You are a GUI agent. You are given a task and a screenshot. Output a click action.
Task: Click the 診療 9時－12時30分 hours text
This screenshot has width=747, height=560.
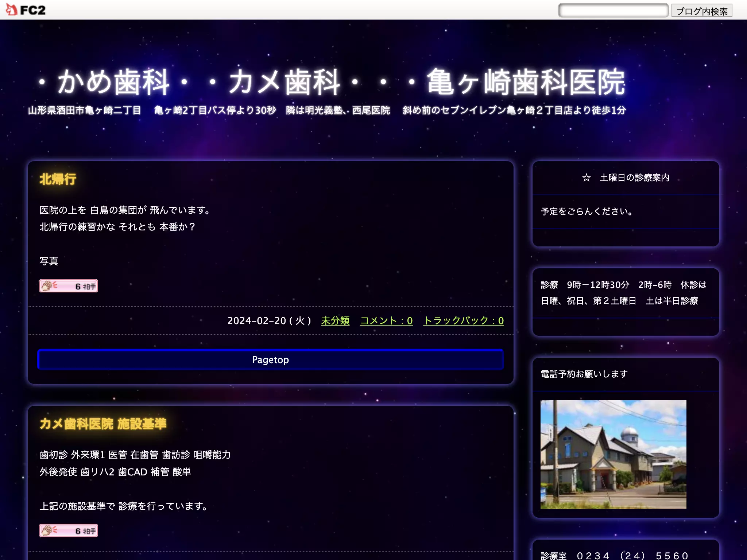[x=585, y=284]
